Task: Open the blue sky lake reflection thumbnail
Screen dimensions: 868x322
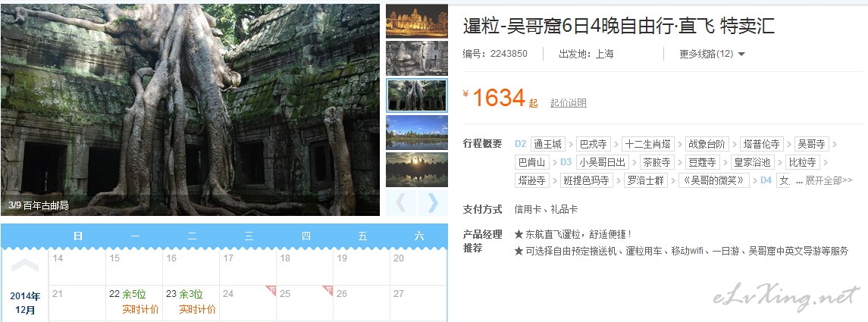Action: click(416, 133)
